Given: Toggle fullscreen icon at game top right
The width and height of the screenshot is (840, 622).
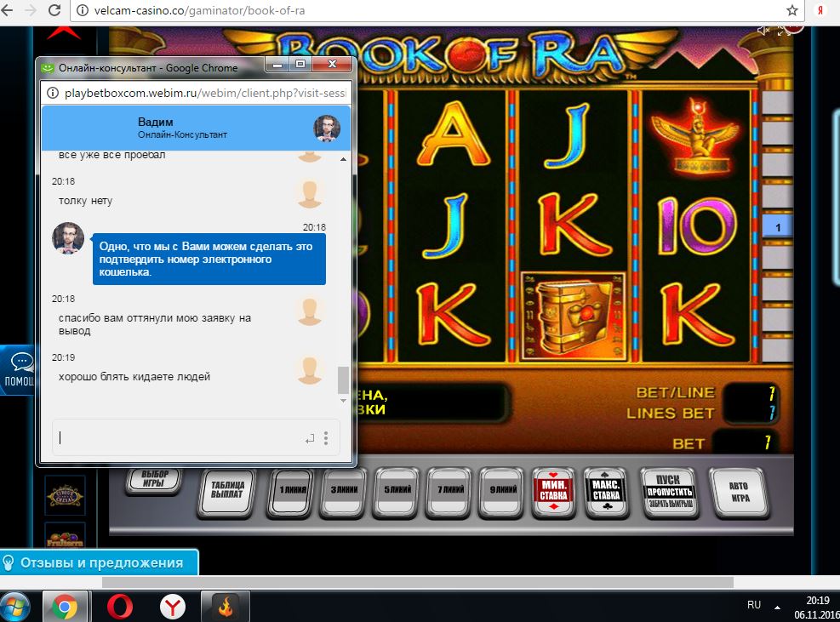Looking at the screenshot, I should [x=785, y=31].
